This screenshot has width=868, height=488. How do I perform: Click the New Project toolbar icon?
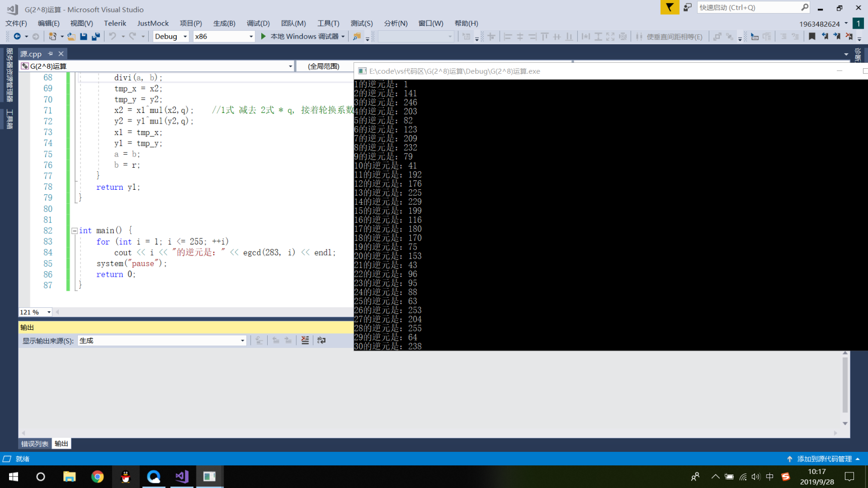52,36
